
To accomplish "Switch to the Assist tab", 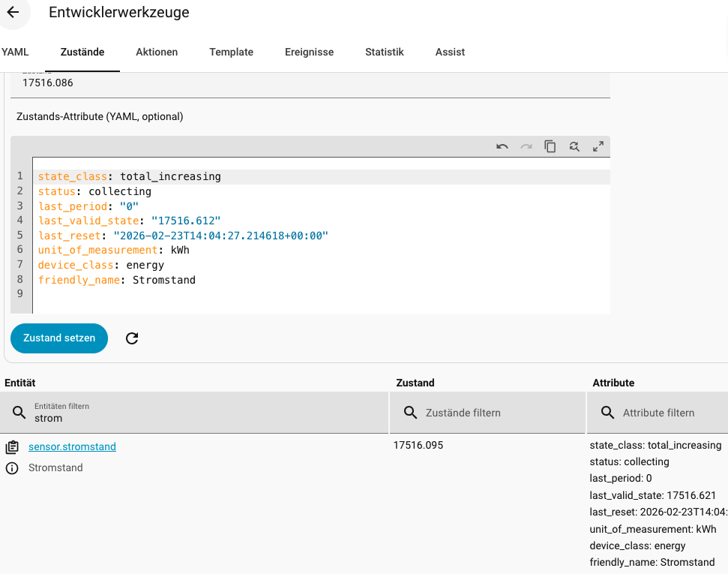I will click(450, 52).
